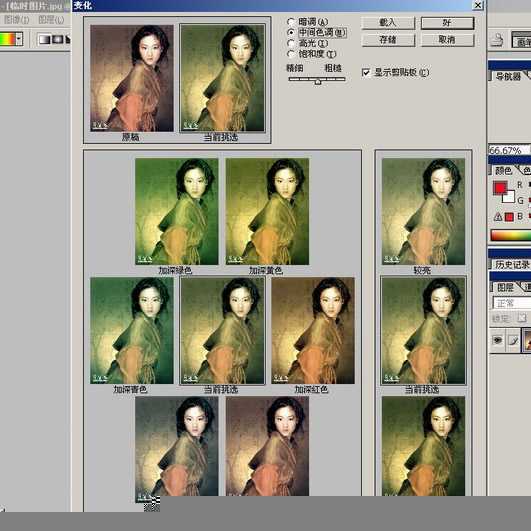Viewport: 531px width, 531px height.
Task: Apply the 加深绿色 (More Green) thumbnail
Action: (176, 211)
